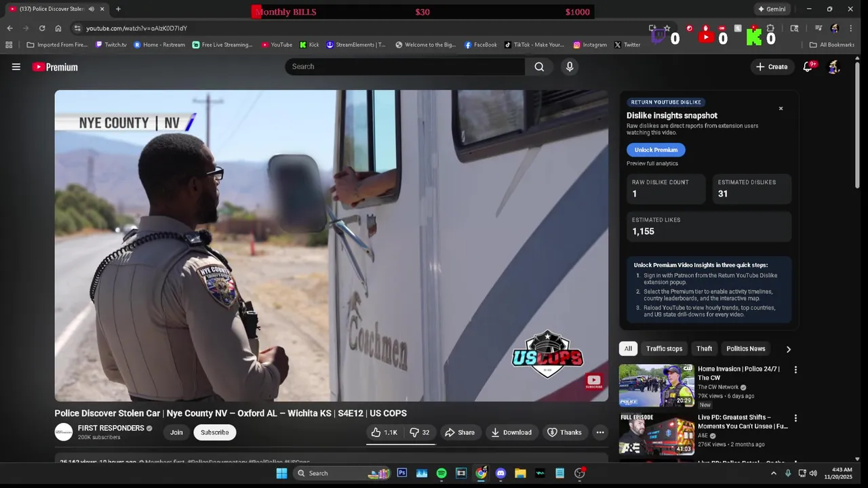Image resolution: width=868 pixels, height=488 pixels.
Task: Close the Dislike insights snapshot panel
Action: (x=781, y=108)
